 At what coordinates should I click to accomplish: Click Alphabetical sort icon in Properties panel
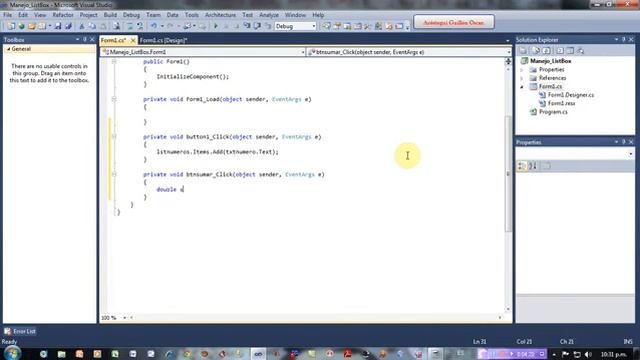(x=533, y=166)
